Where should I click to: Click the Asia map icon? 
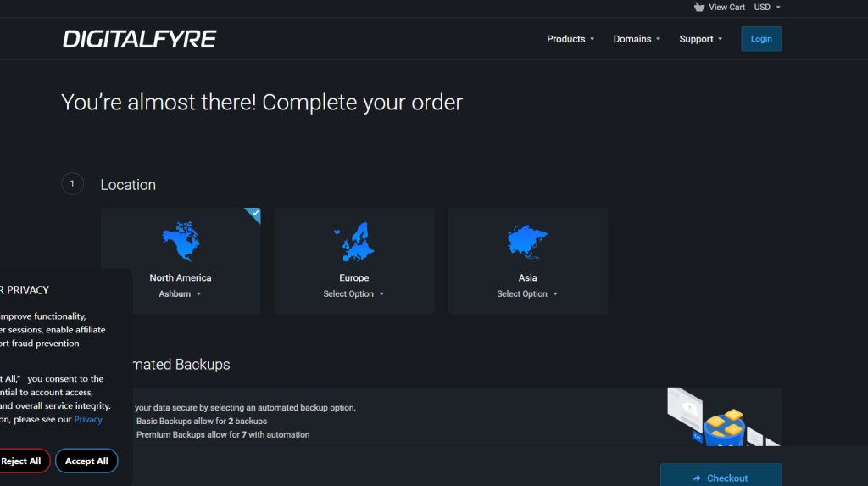pos(527,242)
